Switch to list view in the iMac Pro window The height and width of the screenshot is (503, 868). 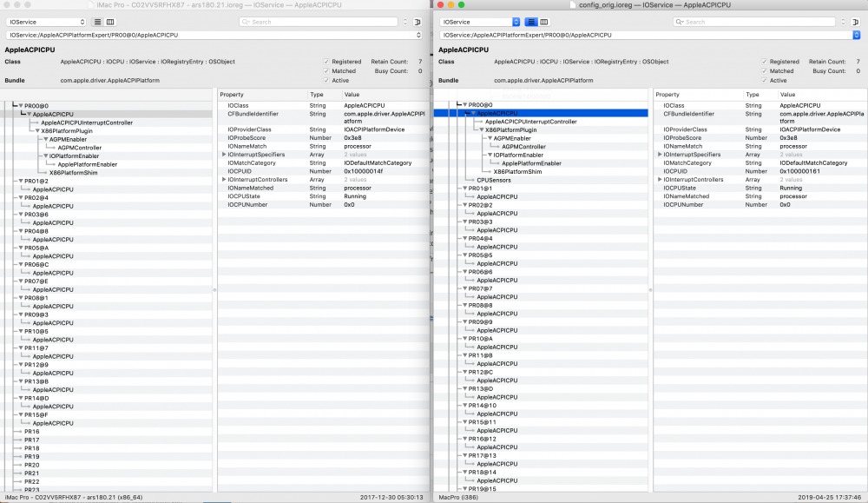[97, 23]
